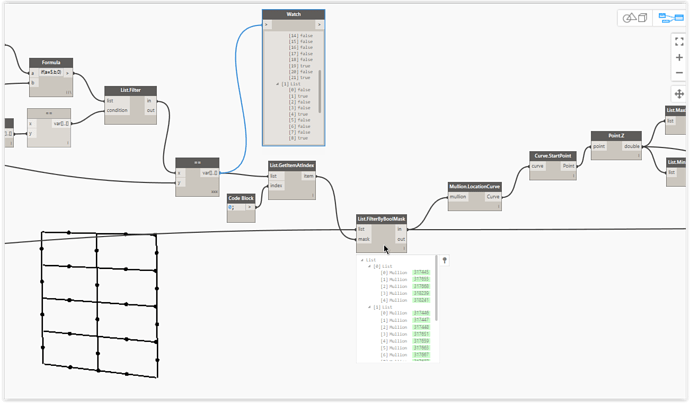Image resolution: width=690 pixels, height=403 pixels.
Task: Click the [4] Mullion element ID in [0] List
Action: pyautogui.click(x=421, y=300)
